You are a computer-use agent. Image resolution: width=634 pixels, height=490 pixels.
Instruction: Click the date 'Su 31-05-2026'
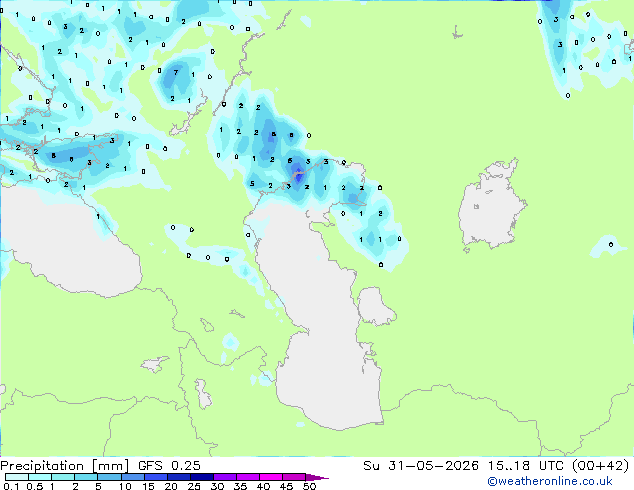click(x=421, y=466)
